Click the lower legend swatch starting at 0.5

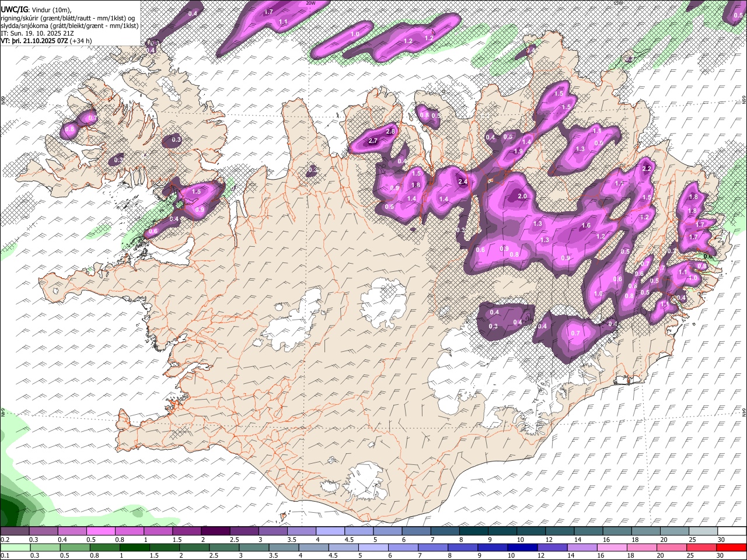pyautogui.click(x=74, y=547)
